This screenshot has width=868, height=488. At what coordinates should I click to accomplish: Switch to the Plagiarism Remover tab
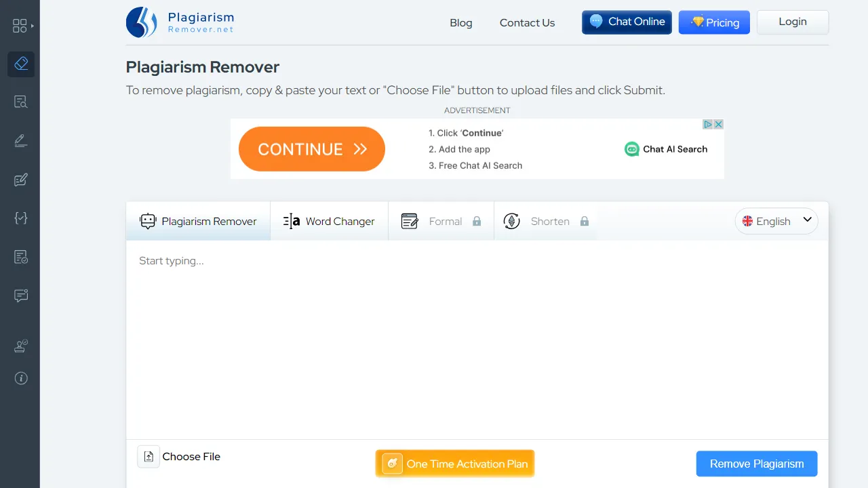198,221
